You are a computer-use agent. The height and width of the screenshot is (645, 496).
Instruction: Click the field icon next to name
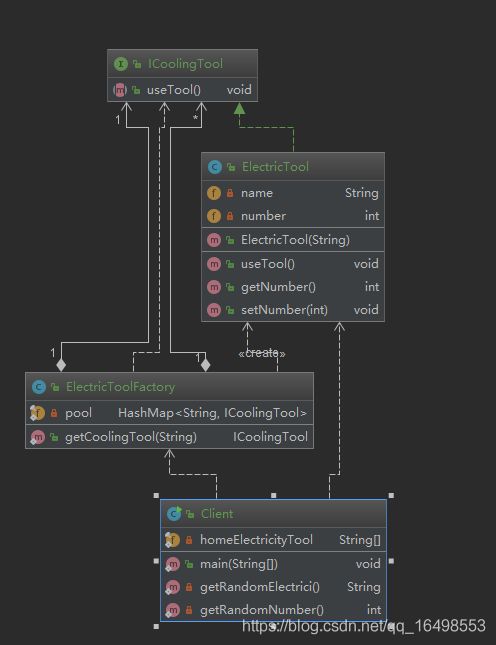pos(214,193)
